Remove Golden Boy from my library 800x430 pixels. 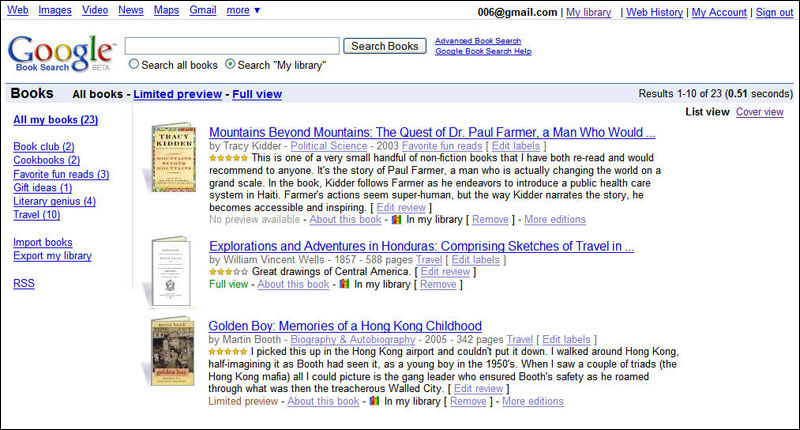point(468,402)
